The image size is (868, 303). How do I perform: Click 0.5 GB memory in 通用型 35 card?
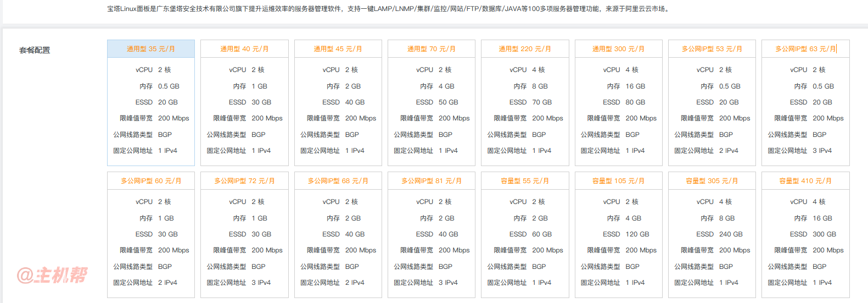coord(169,86)
